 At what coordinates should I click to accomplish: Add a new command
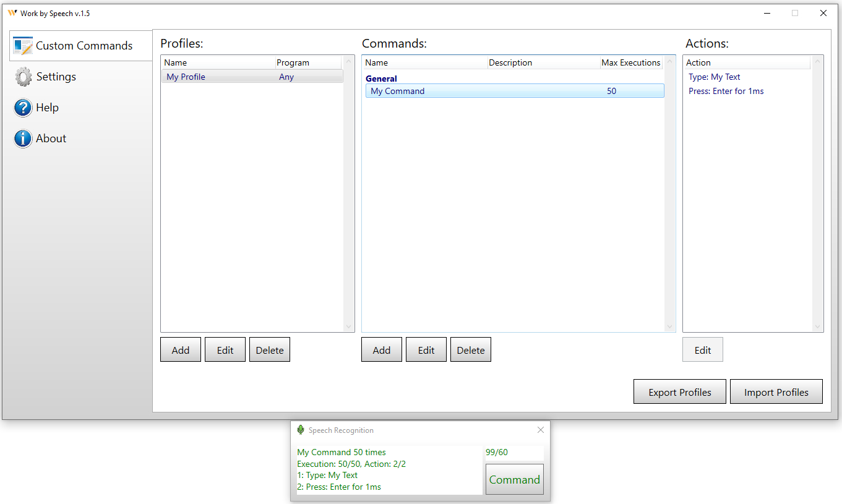coord(382,349)
